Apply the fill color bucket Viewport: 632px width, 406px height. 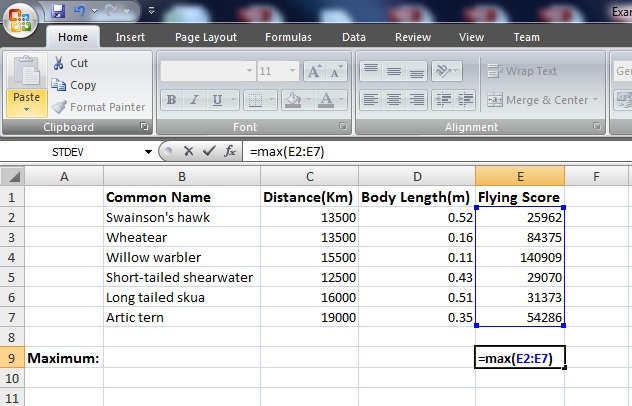[293, 100]
